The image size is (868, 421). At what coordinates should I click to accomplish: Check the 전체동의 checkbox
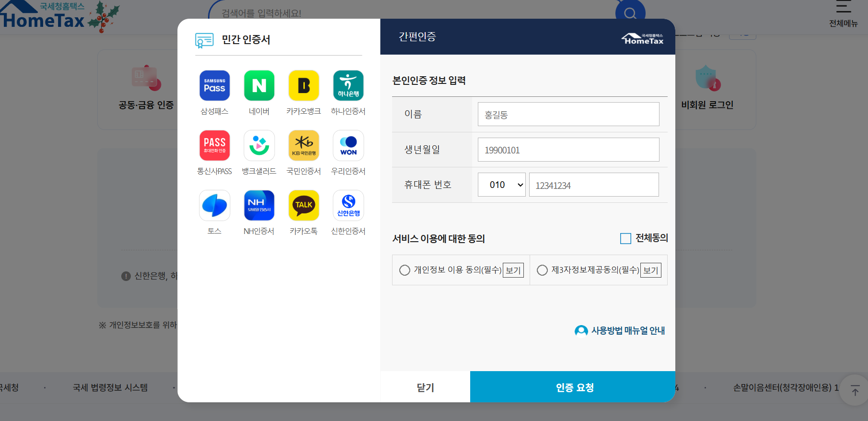coord(625,238)
